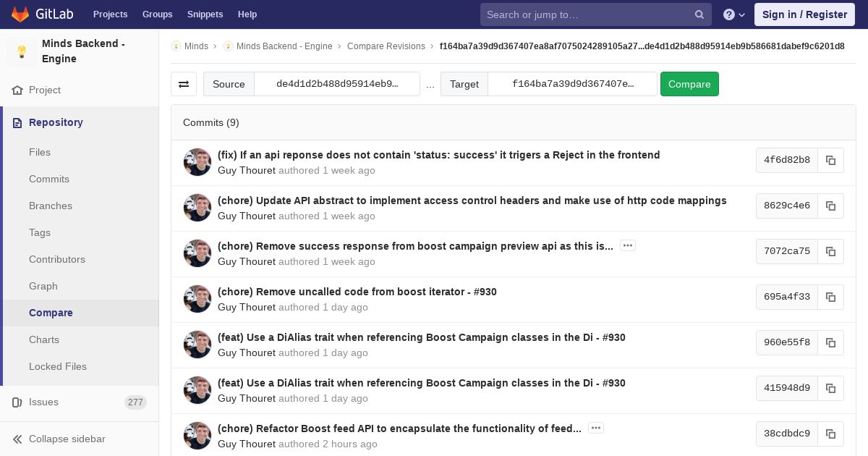This screenshot has width=868, height=456.
Task: Open the Source revision dropdown
Action: (337, 84)
